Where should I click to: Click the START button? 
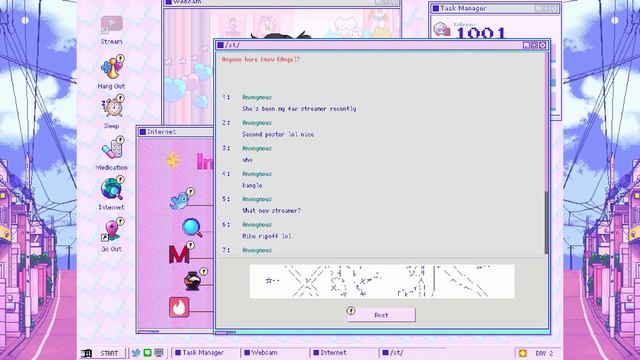[104, 353]
